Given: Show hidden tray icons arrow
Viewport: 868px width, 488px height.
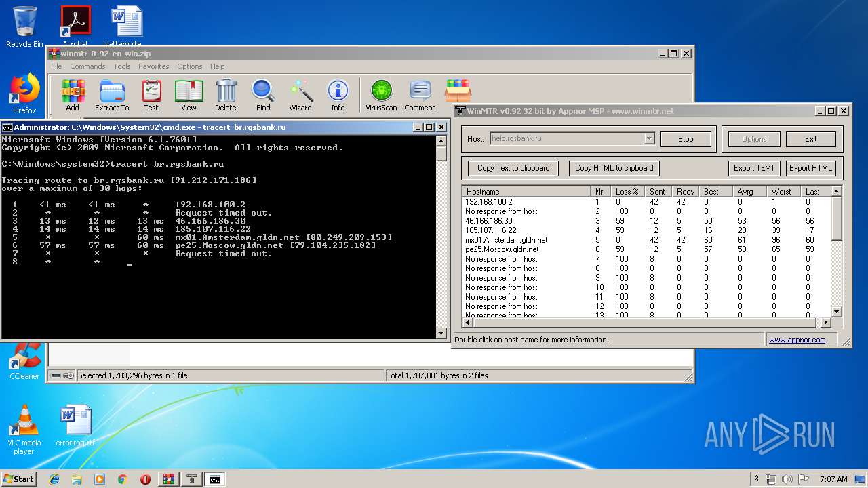Looking at the screenshot, I should pos(757,479).
